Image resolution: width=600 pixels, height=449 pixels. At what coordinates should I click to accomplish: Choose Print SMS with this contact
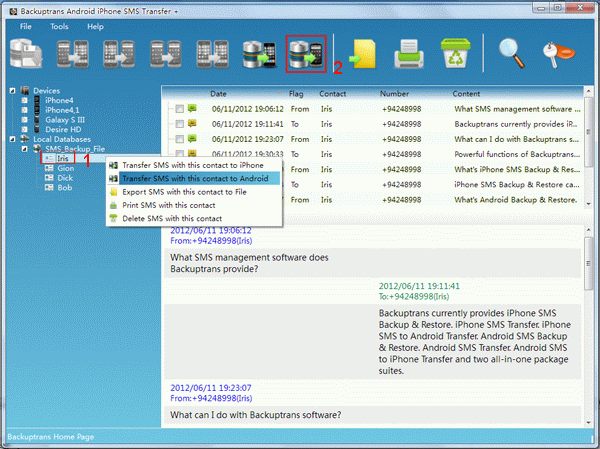pos(194,205)
